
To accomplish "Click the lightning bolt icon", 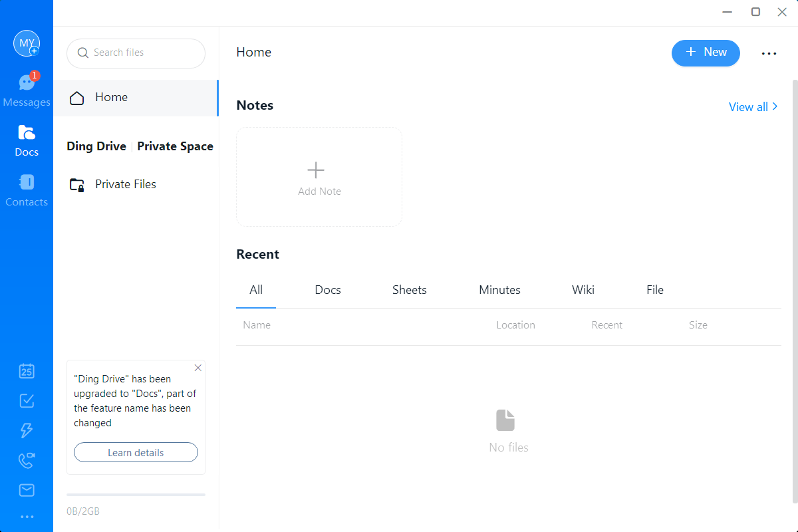I will pos(27,430).
